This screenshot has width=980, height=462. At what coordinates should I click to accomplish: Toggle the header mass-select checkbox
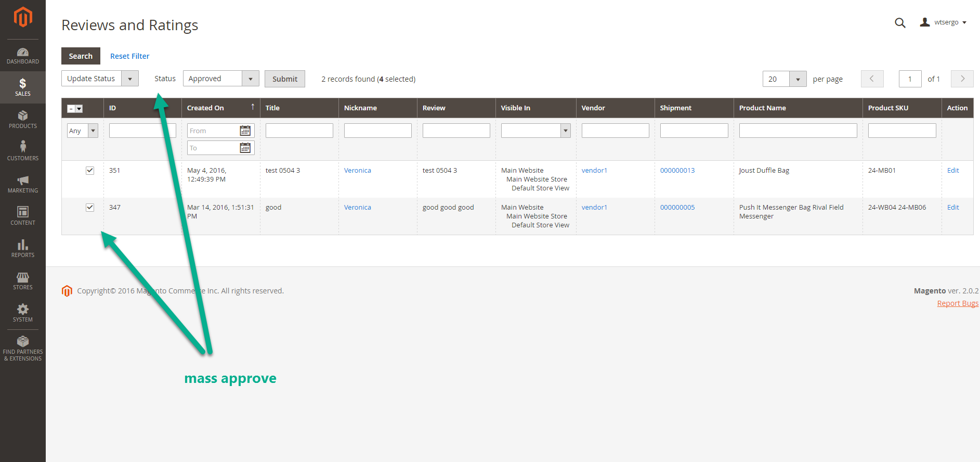(x=71, y=109)
